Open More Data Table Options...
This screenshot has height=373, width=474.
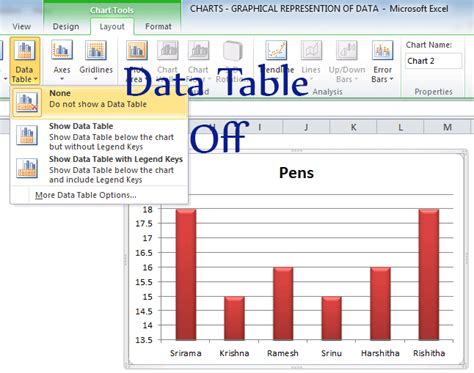pyautogui.click(x=86, y=195)
